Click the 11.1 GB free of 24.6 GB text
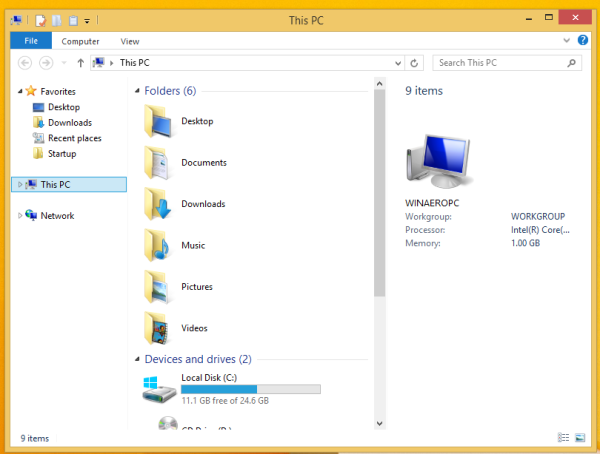600x454 pixels. tap(225, 401)
